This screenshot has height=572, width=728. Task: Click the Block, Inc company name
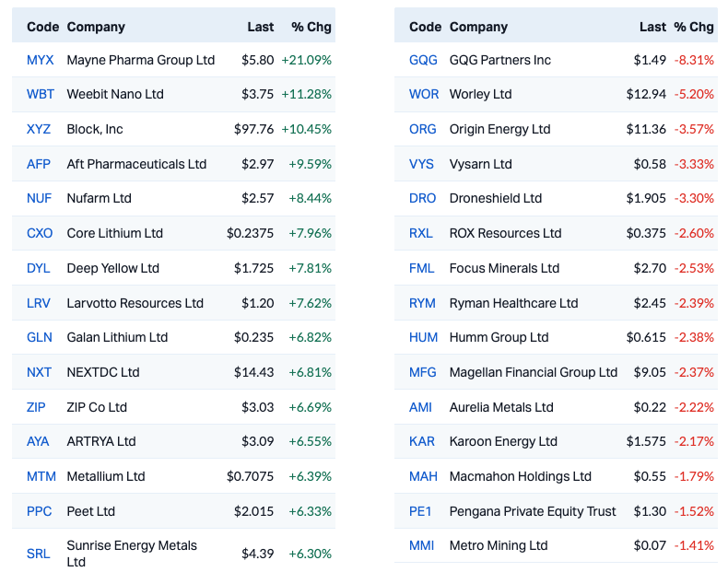95,129
